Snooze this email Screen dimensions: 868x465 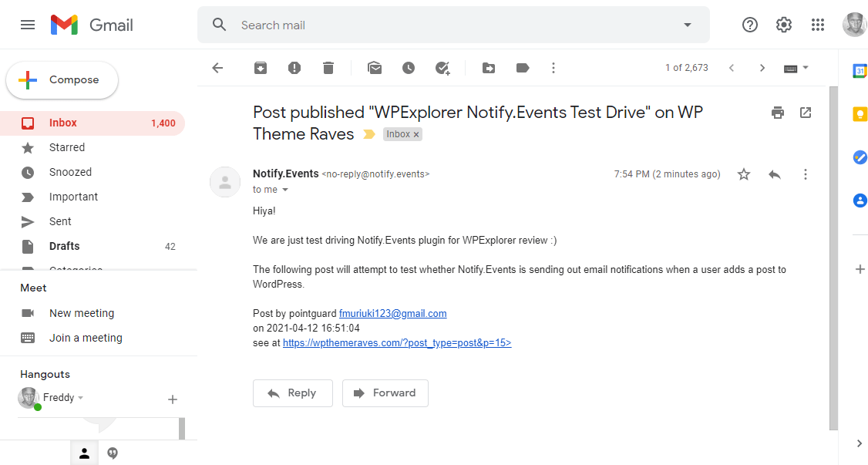tap(409, 68)
